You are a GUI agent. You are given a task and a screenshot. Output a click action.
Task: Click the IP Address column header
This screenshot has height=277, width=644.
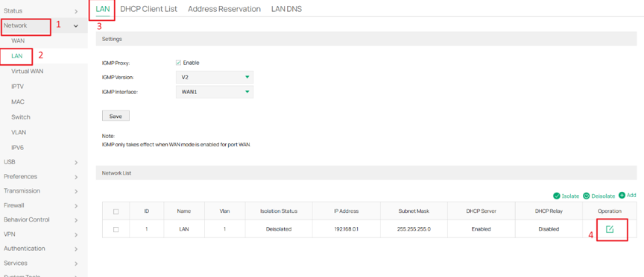347,211
